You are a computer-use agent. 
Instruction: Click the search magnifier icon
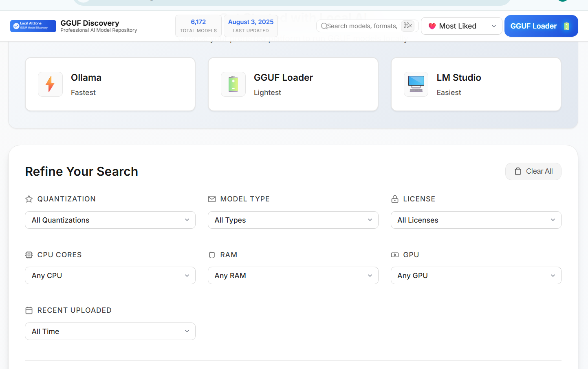324,26
